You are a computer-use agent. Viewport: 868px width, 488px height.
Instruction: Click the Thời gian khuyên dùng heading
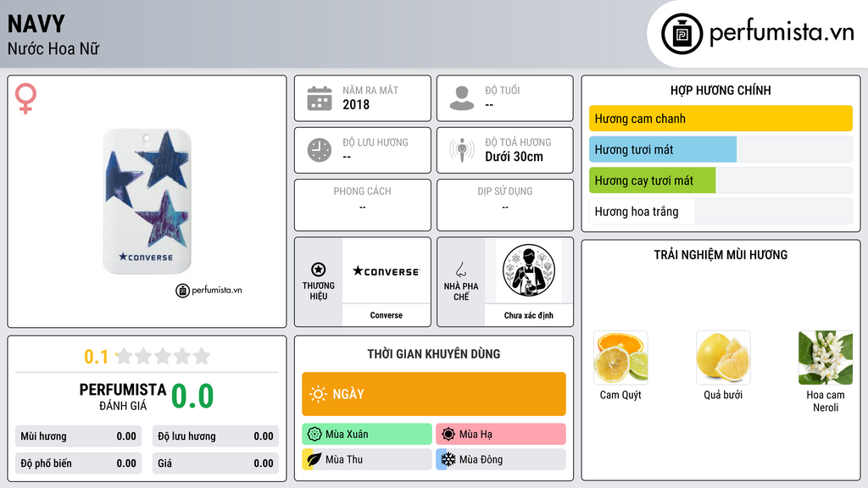pyautogui.click(x=434, y=354)
